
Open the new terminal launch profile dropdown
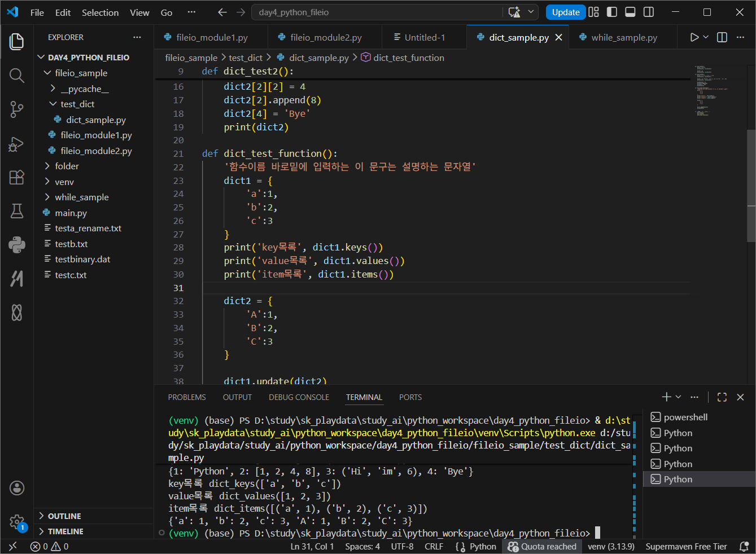(679, 397)
